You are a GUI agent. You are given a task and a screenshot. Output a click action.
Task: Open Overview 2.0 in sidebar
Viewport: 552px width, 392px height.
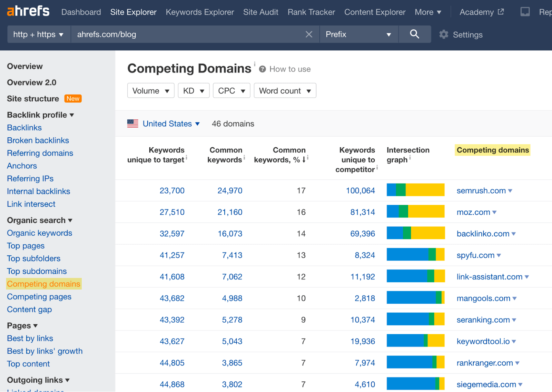pyautogui.click(x=32, y=82)
